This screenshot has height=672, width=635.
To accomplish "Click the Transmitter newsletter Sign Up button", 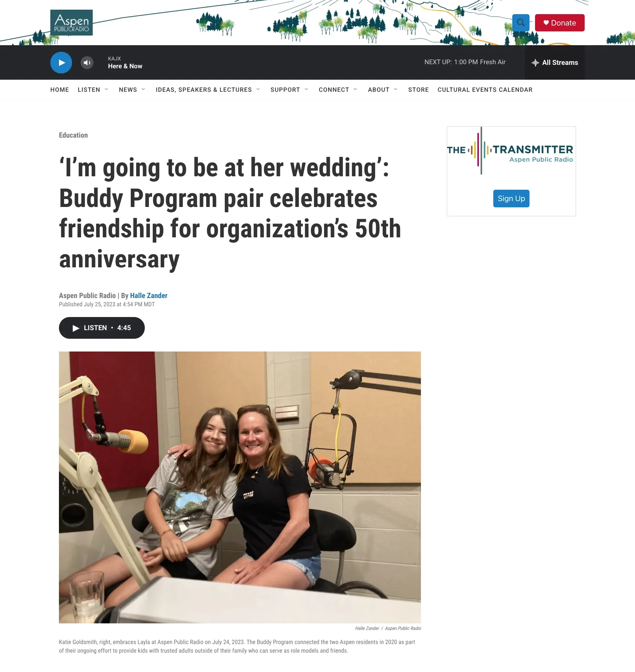I will tap(511, 198).
